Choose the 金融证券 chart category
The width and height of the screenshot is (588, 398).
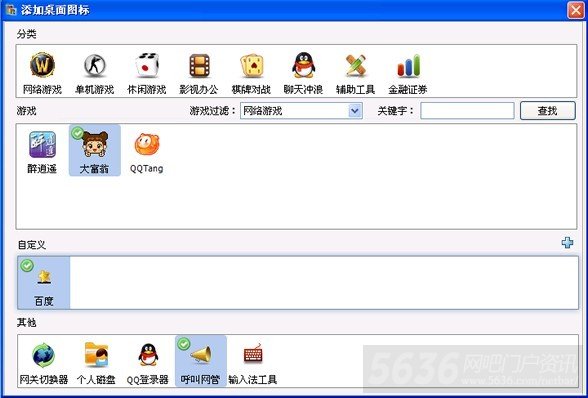pos(408,66)
